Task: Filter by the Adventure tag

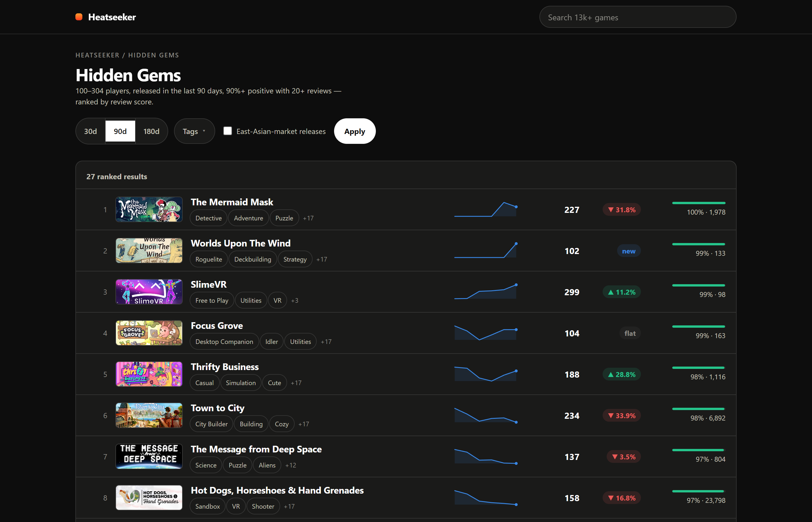Action: click(249, 218)
